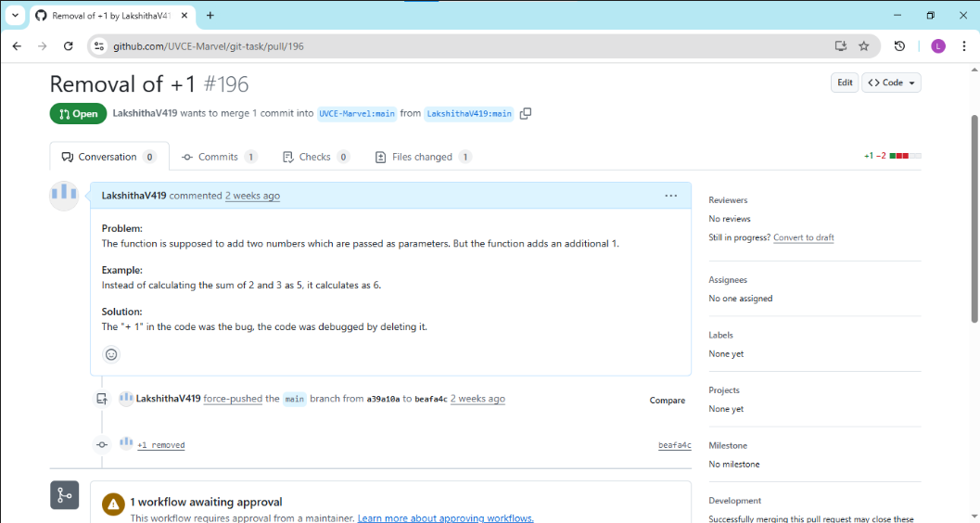Image resolution: width=980 pixels, height=523 pixels.
Task: Click the +1 −2 diffstat indicator
Action: [x=893, y=156]
